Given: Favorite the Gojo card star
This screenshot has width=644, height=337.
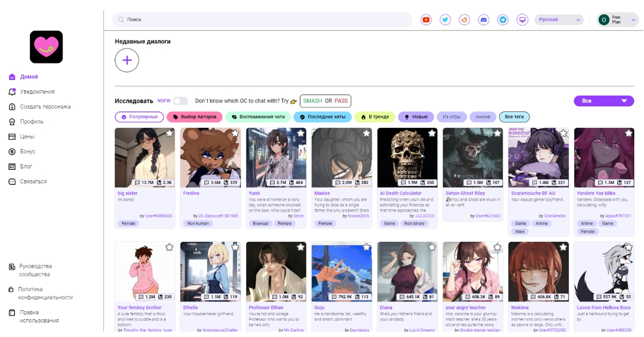Looking at the screenshot, I should click(x=366, y=247).
